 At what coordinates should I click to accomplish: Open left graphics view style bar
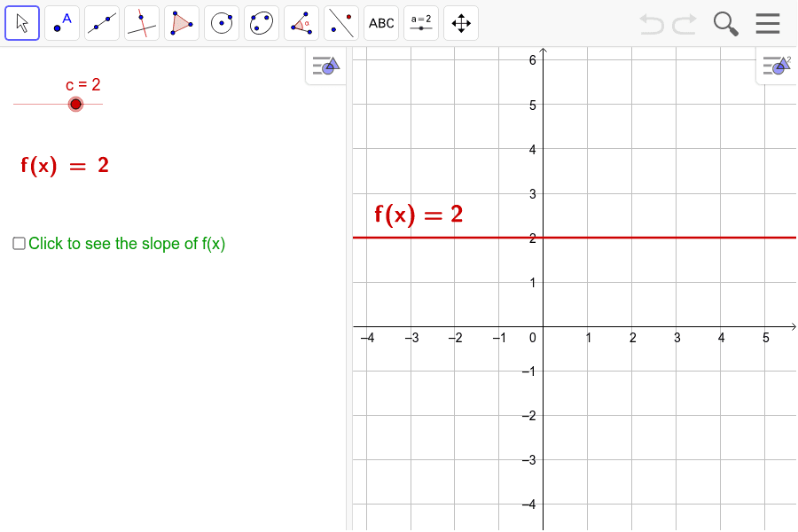click(x=325, y=66)
